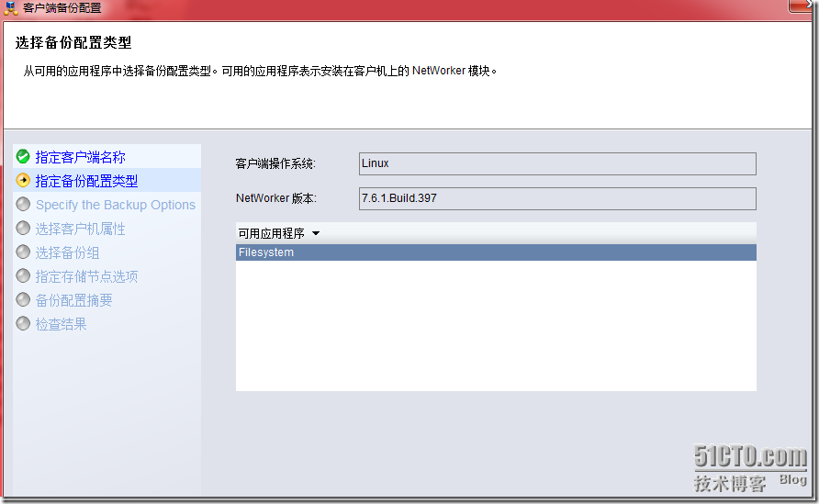The image size is (819, 504).
Task: Go to Specify the Backup Options step
Action: [x=116, y=205]
